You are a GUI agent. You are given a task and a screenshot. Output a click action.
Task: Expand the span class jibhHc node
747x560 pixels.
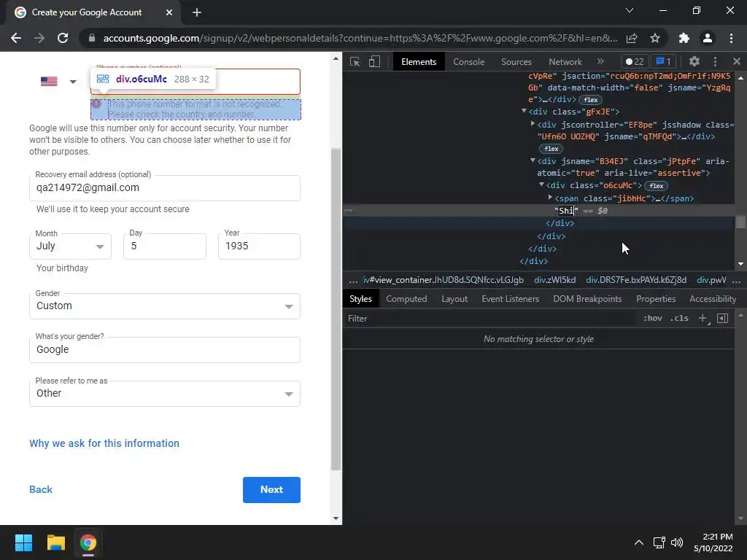(550, 197)
